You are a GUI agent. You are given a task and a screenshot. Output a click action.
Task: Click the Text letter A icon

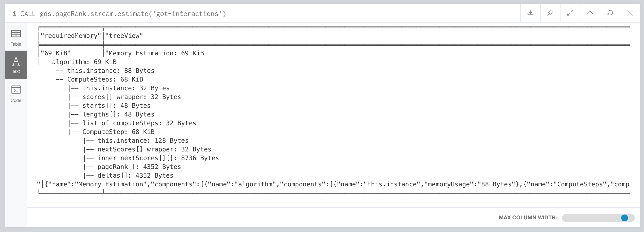tap(16, 61)
